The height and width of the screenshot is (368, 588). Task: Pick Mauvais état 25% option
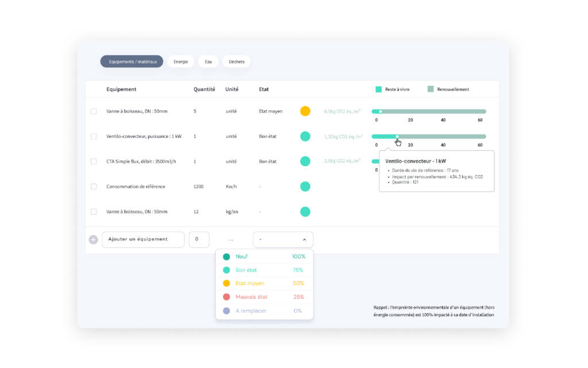[x=264, y=297]
